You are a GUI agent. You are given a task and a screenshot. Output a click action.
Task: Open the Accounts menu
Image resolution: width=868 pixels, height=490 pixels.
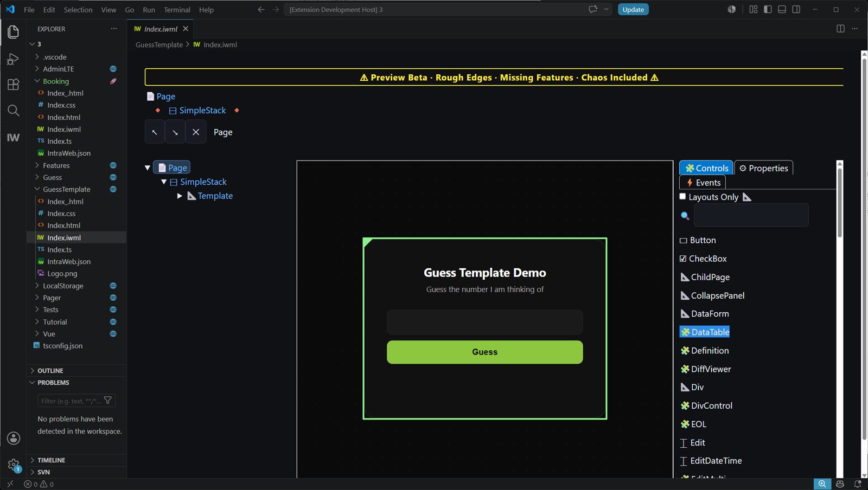click(x=13, y=438)
